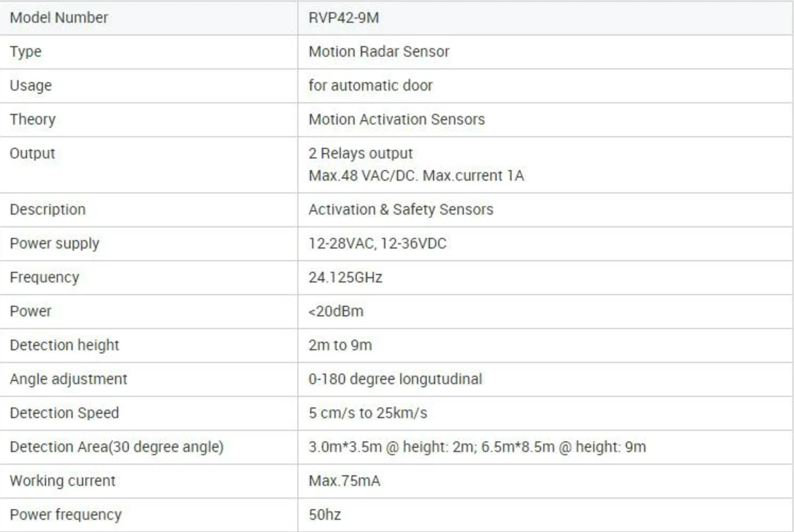Select Activation & Safety Sensors description
The image size is (794, 532).
tap(401, 210)
